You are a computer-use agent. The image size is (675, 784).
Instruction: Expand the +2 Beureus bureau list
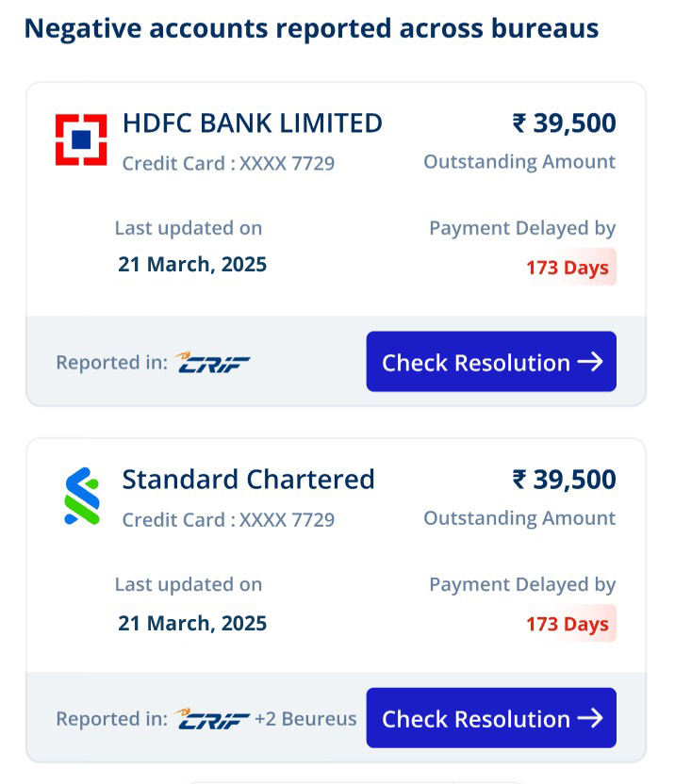tap(305, 719)
